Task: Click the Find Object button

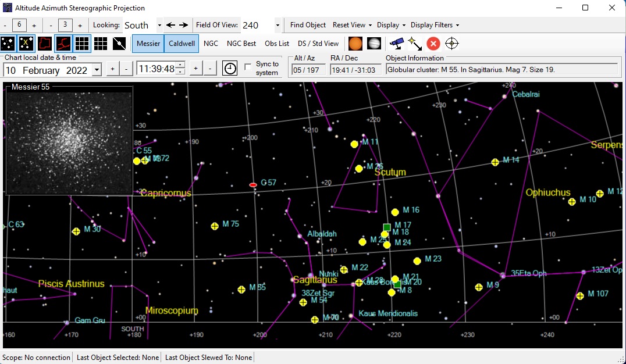Action: pyautogui.click(x=308, y=25)
